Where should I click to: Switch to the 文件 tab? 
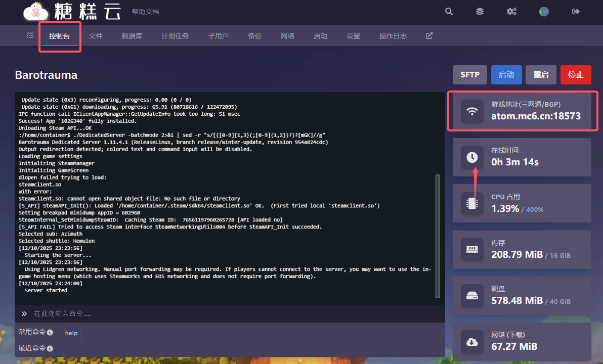coord(96,36)
